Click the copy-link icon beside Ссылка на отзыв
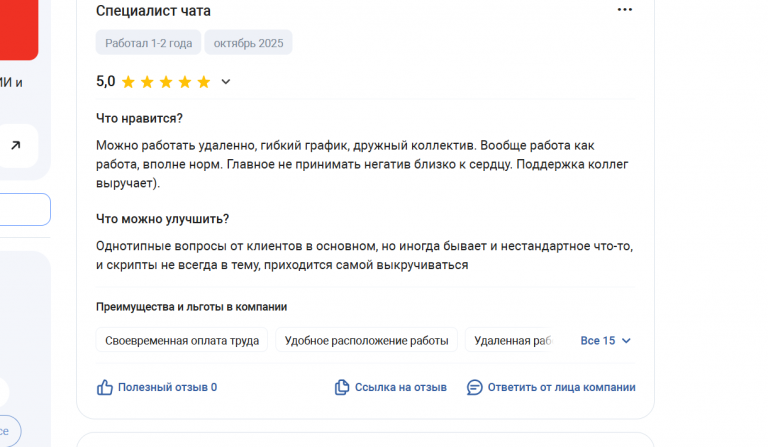Viewport: 768px width, 447px height. point(342,387)
